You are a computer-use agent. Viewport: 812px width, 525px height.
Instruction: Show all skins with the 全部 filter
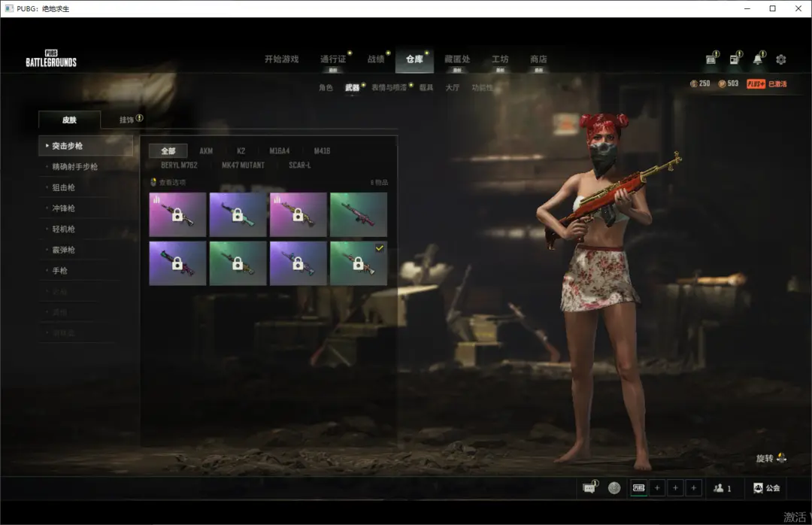168,151
